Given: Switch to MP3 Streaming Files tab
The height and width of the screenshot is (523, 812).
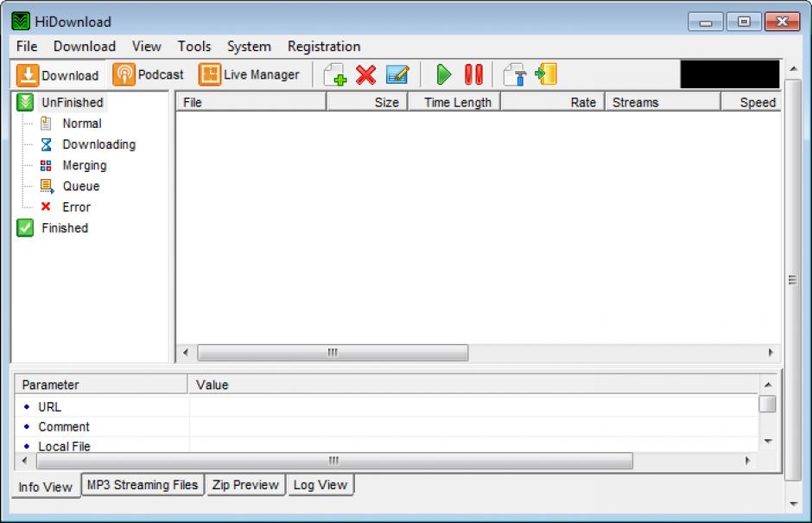Looking at the screenshot, I should (x=143, y=485).
